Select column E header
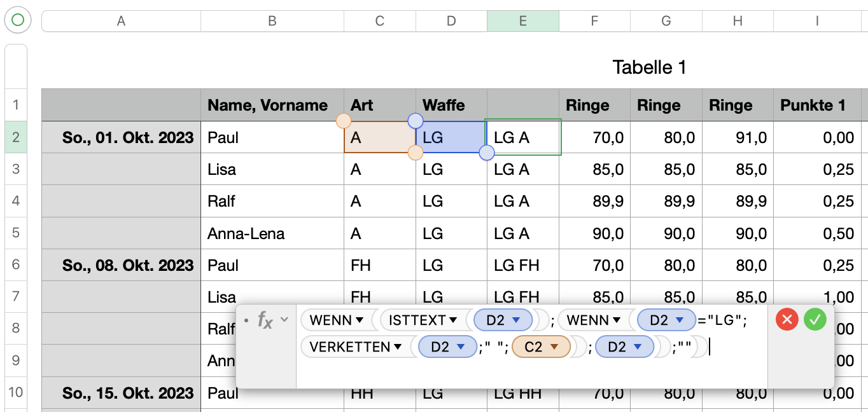868x412 pixels. 522,21
